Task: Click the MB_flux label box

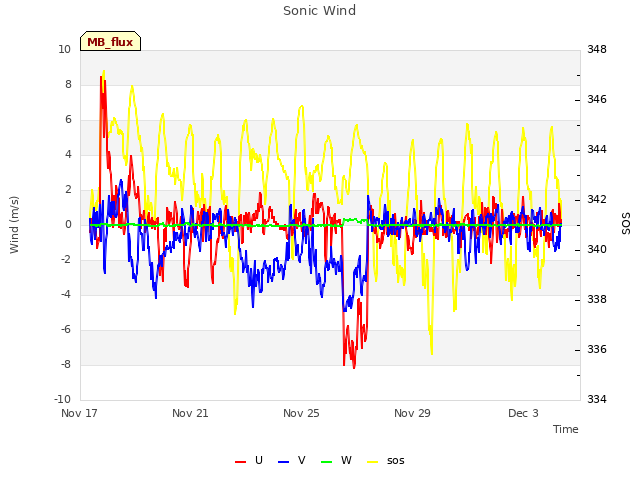Action: click(110, 41)
